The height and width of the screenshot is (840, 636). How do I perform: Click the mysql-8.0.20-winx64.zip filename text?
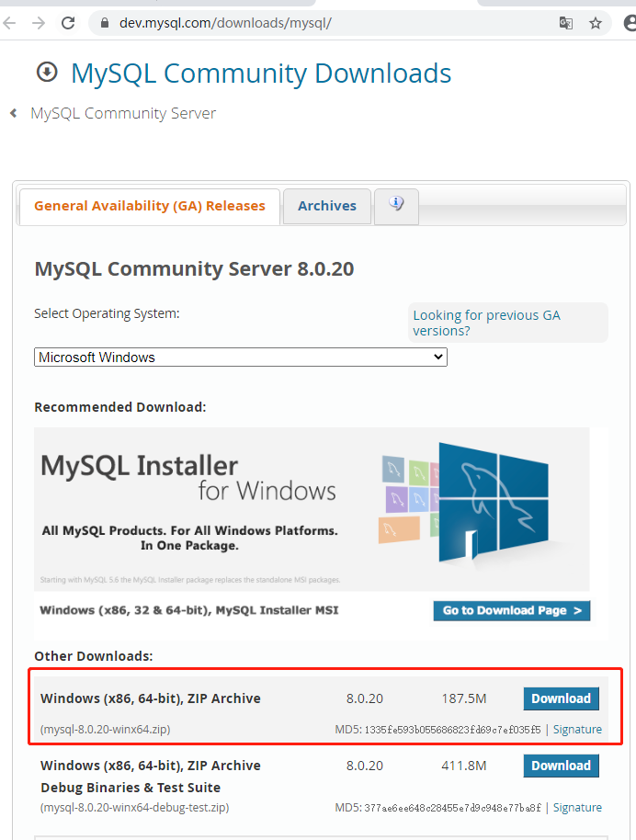(105, 730)
